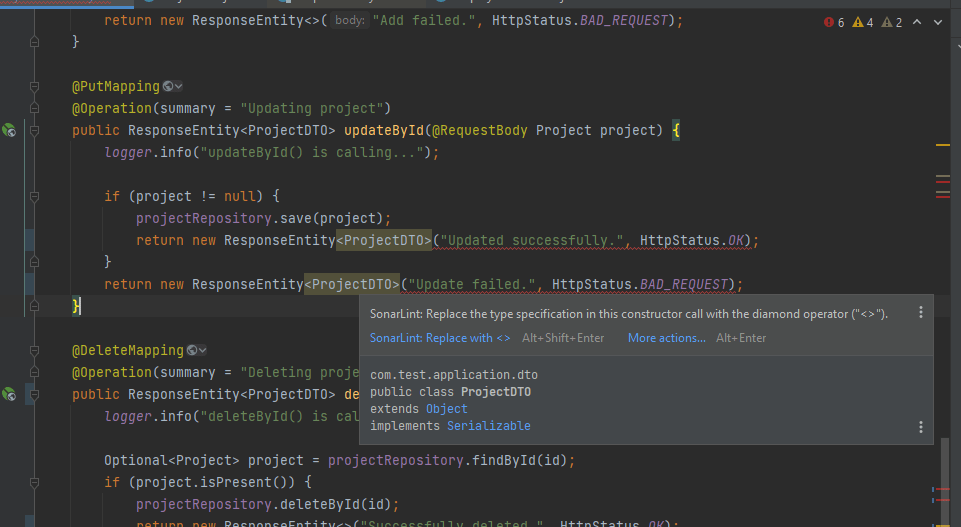Click the "Updating project" summary string
Image resolution: width=961 pixels, height=527 pixels.
point(311,108)
